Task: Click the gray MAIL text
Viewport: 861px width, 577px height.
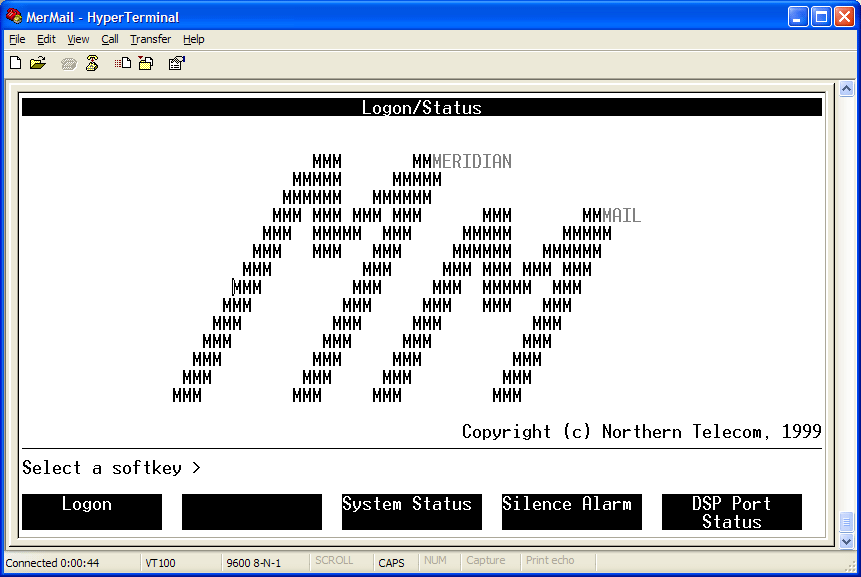Action: [622, 215]
